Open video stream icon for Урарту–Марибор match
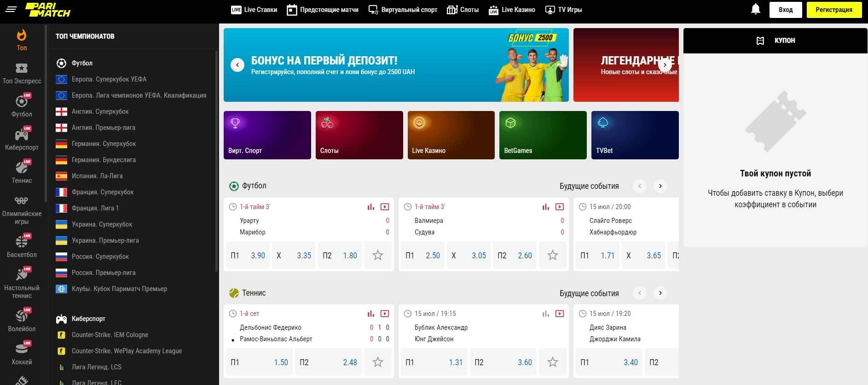 pos(385,207)
